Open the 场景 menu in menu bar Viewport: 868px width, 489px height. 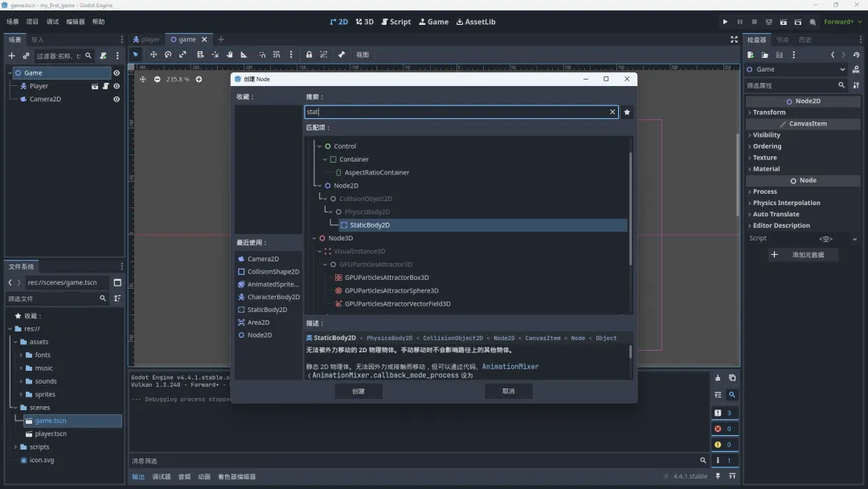tap(13, 22)
